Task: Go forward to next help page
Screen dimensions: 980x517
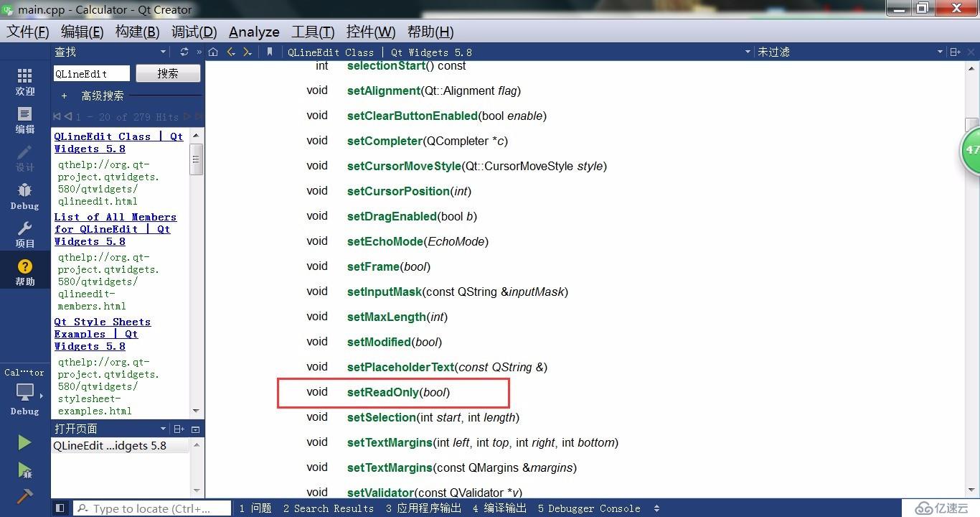Action: (x=248, y=52)
